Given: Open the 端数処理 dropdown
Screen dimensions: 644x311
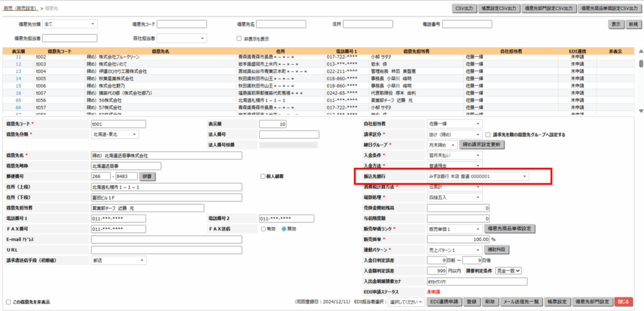Looking at the screenshot, I should [x=447, y=197].
